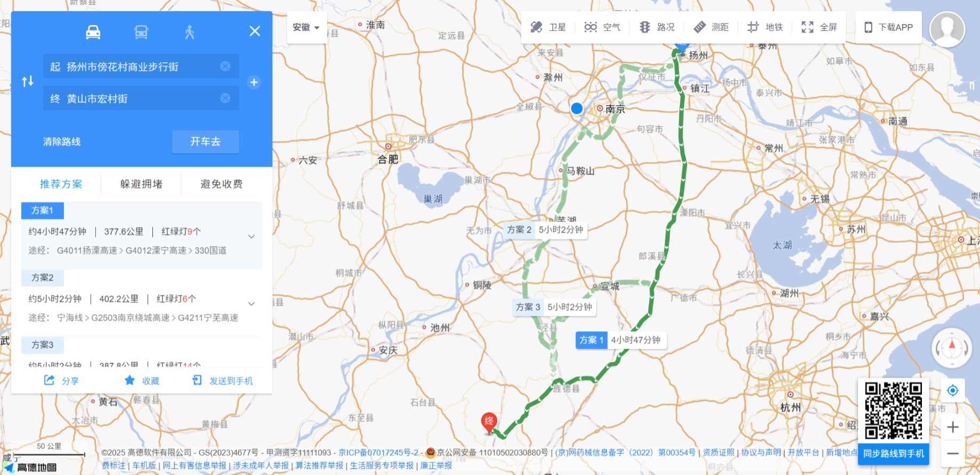Screen dimensions: 980x475
Task: Click 清除路线 to clear the route
Action: click(x=62, y=142)
